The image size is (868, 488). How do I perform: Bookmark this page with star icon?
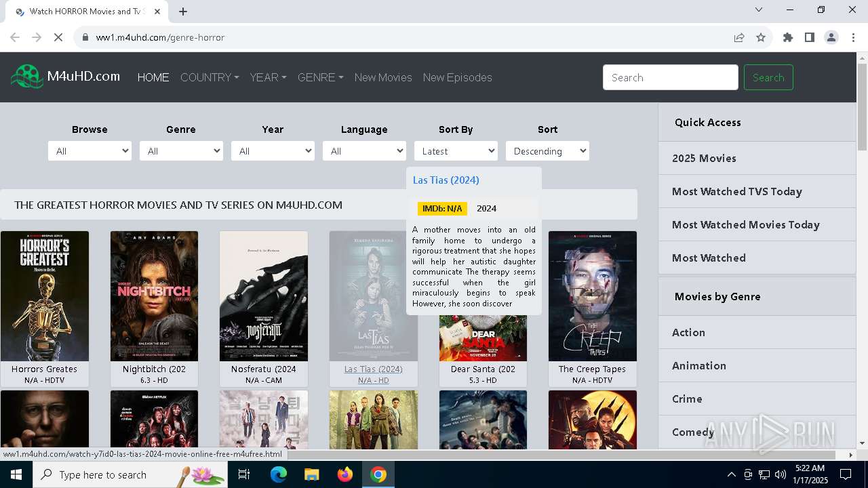click(x=761, y=37)
